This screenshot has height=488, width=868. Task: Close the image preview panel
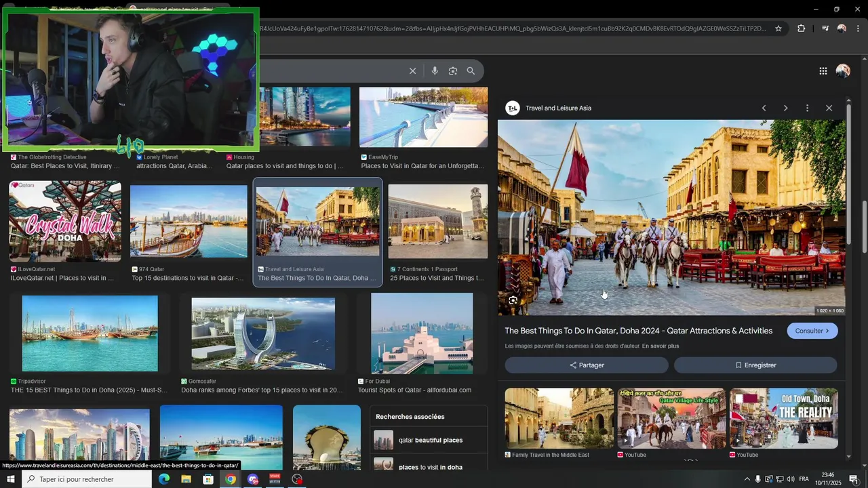[829, 108]
